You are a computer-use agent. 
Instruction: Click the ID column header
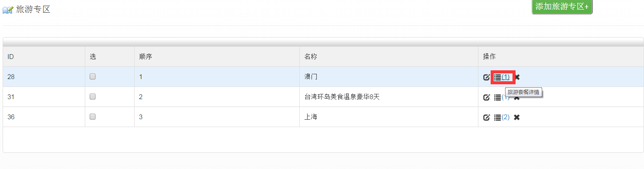pos(10,57)
